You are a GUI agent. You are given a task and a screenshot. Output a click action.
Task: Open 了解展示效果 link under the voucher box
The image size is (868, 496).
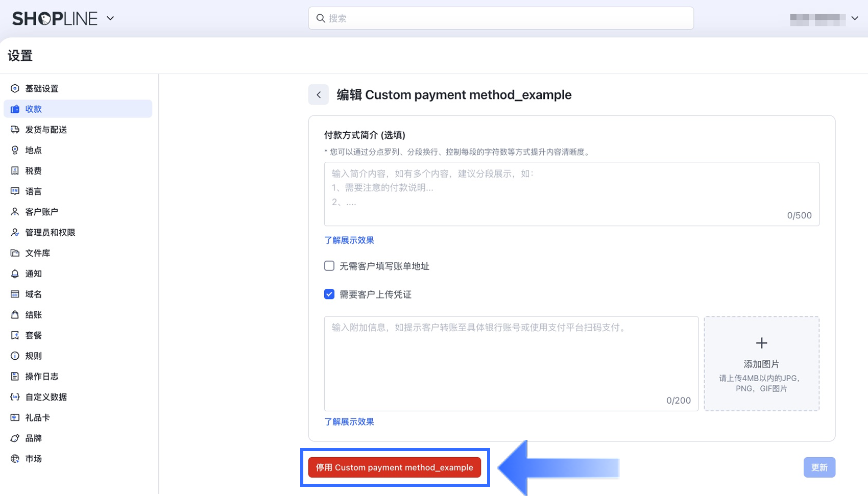tap(349, 422)
